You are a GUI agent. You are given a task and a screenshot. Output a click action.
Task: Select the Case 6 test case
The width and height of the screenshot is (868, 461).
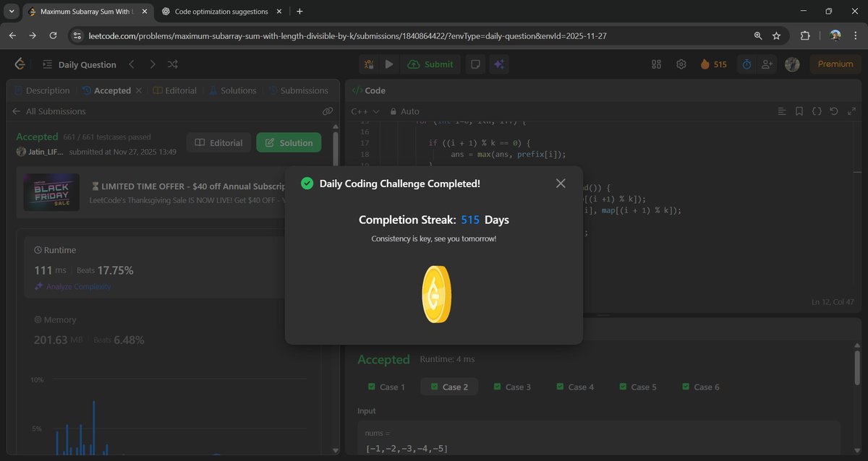700,387
